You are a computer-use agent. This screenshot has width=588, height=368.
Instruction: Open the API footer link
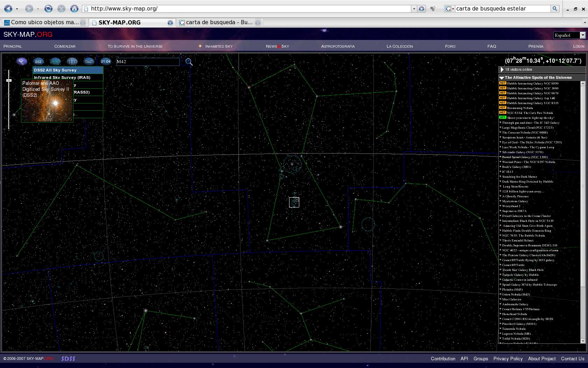pyautogui.click(x=464, y=359)
